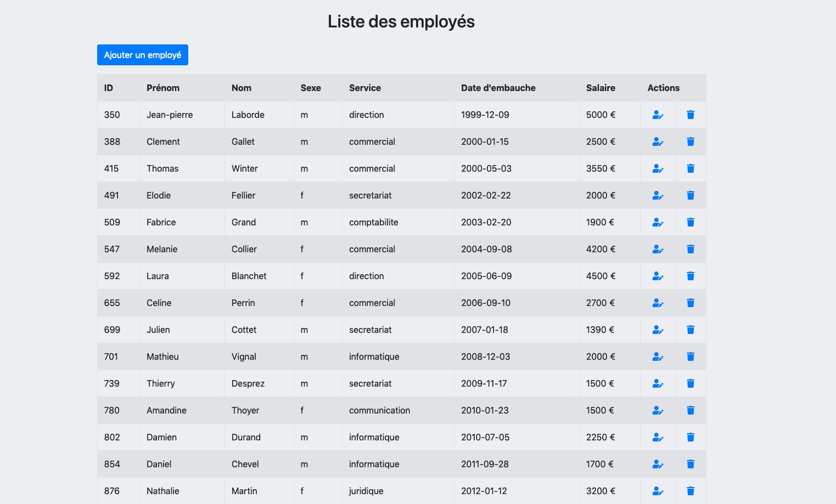This screenshot has width=836, height=504.
Task: Remove Nathalie Martin from employees
Action: (x=691, y=491)
